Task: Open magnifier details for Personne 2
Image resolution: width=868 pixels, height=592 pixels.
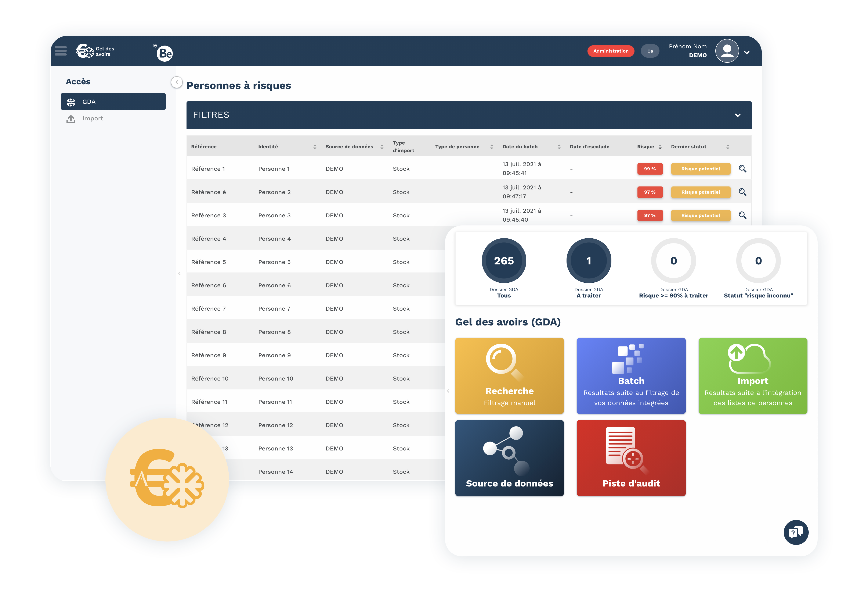Action: (x=742, y=192)
